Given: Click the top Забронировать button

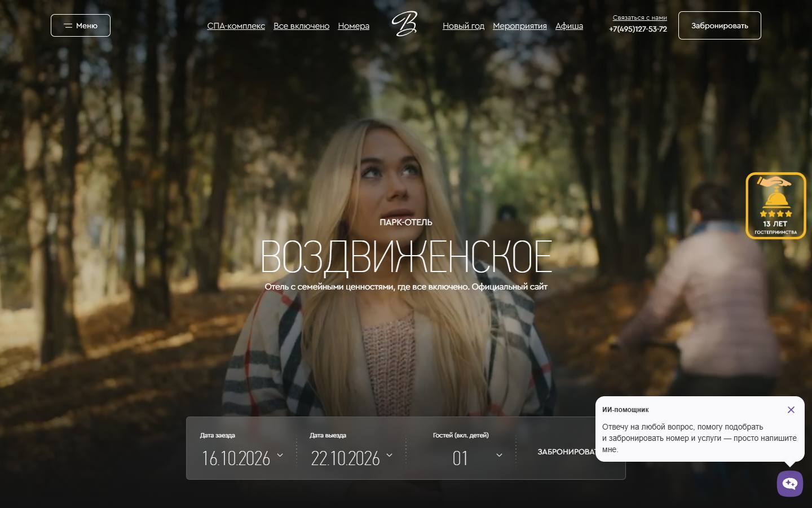Looking at the screenshot, I should pos(720,25).
